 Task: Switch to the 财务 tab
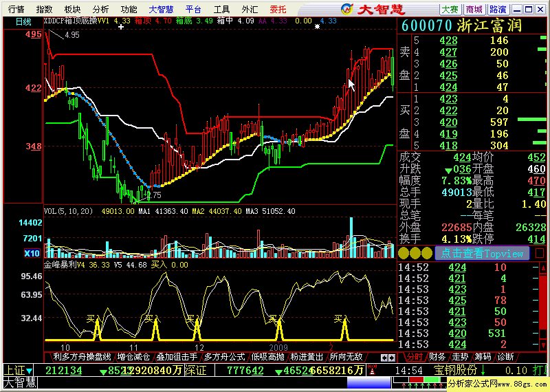(x=437, y=357)
